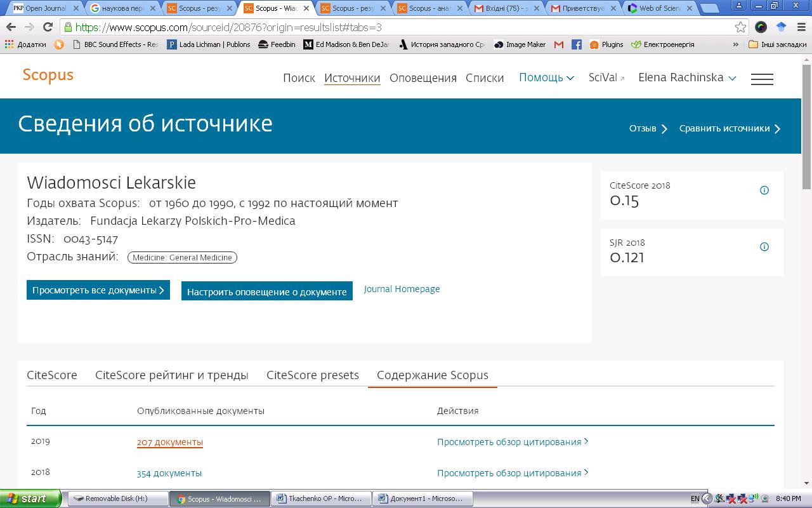
Task: Switch to the Вхідні (75) Gmail tab
Action: click(x=506, y=8)
